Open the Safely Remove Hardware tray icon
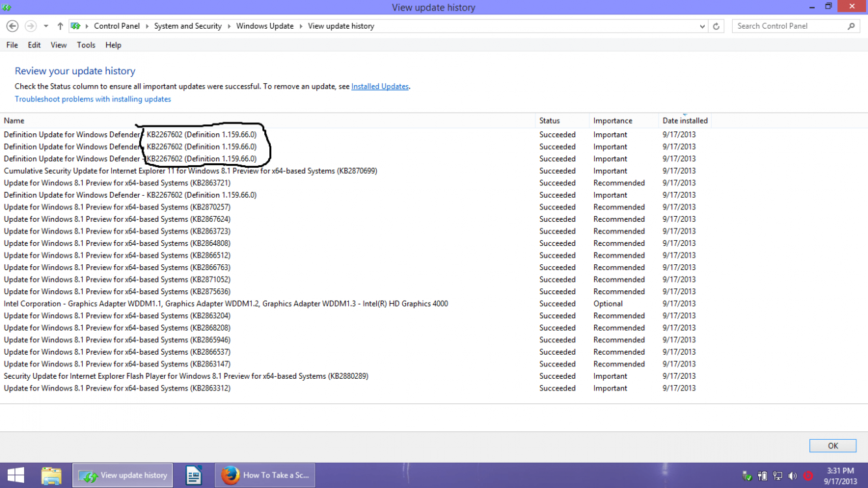 (x=746, y=476)
